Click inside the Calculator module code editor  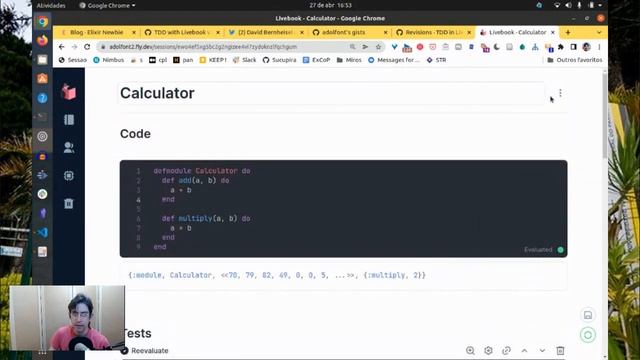(x=343, y=209)
